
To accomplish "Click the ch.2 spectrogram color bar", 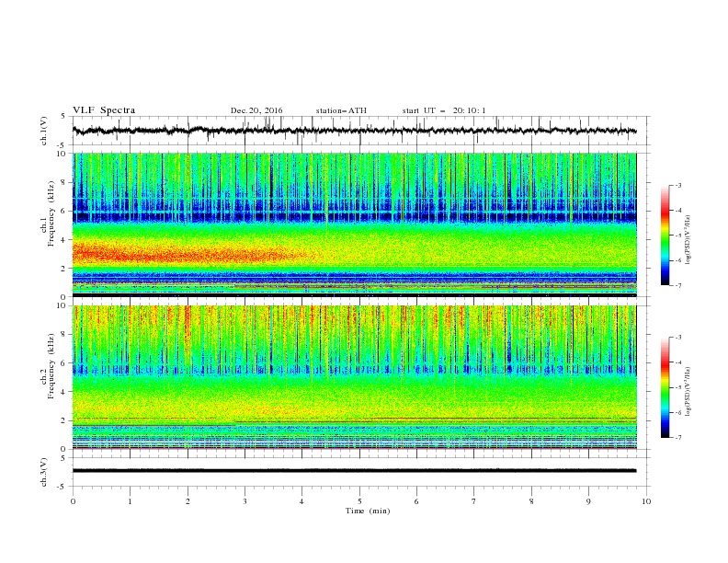I will [x=665, y=387].
